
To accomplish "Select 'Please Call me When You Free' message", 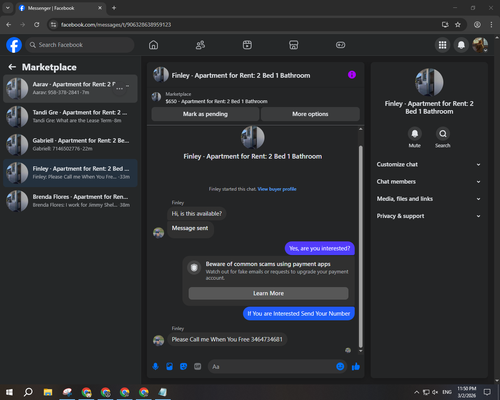I will click(x=227, y=339).
